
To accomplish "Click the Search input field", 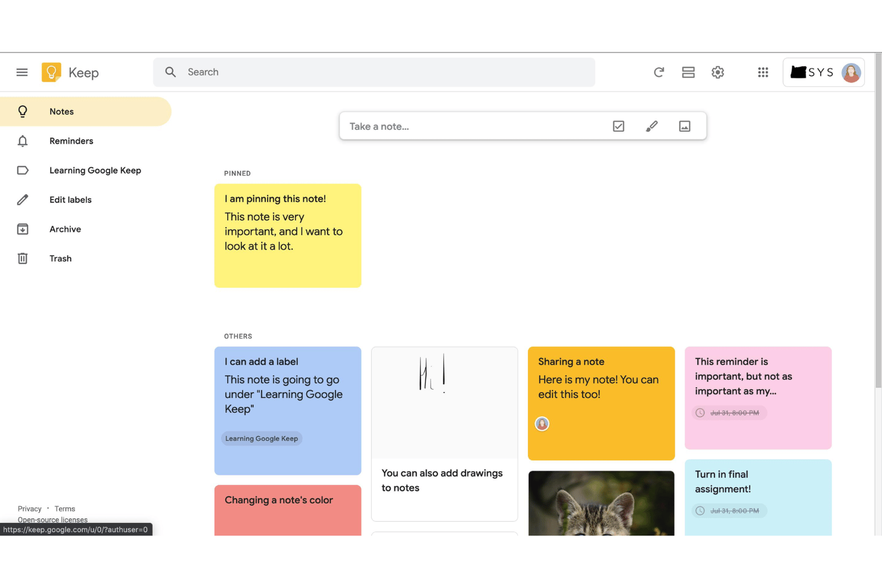I will (374, 72).
